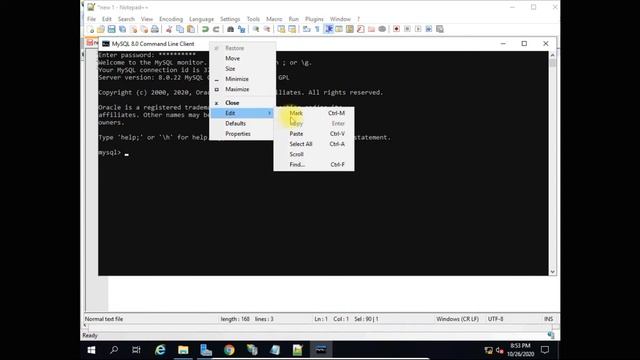Expand the highlighted Edit submenu entry
640x360 pixels.
point(242,113)
